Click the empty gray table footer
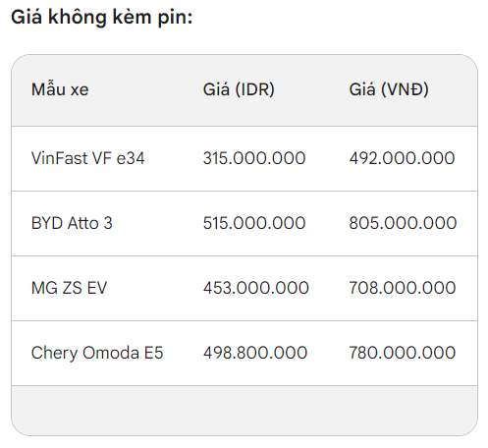The image size is (488, 448). point(244,411)
